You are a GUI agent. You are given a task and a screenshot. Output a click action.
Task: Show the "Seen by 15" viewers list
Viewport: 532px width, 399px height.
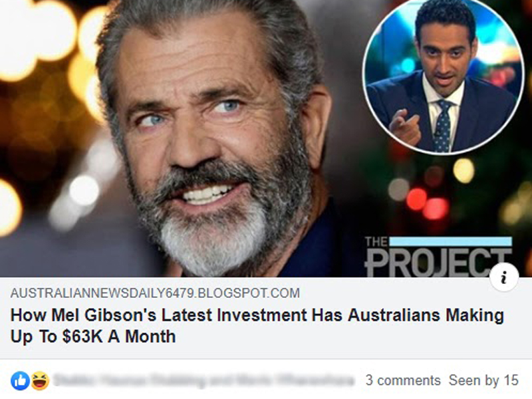click(x=483, y=380)
